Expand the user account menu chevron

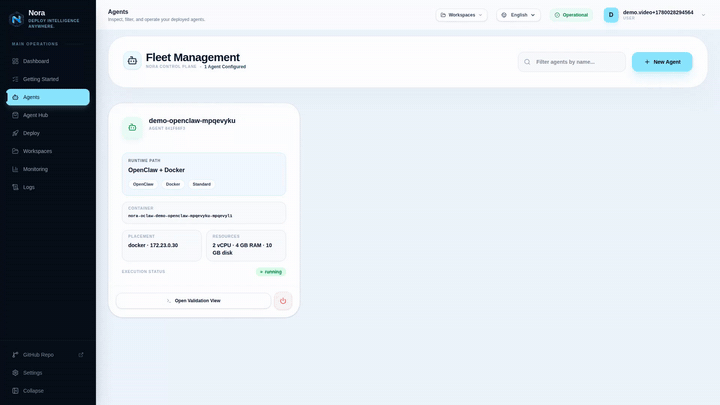(703, 15)
